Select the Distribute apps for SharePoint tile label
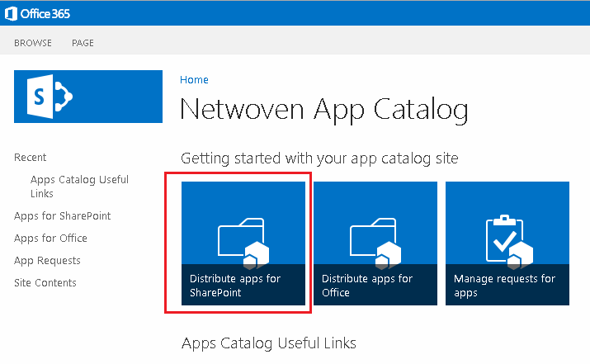The width and height of the screenshot is (590, 364). tap(235, 286)
